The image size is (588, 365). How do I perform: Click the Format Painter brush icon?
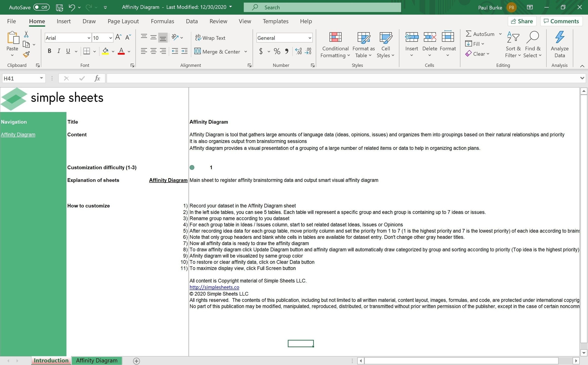pos(26,54)
